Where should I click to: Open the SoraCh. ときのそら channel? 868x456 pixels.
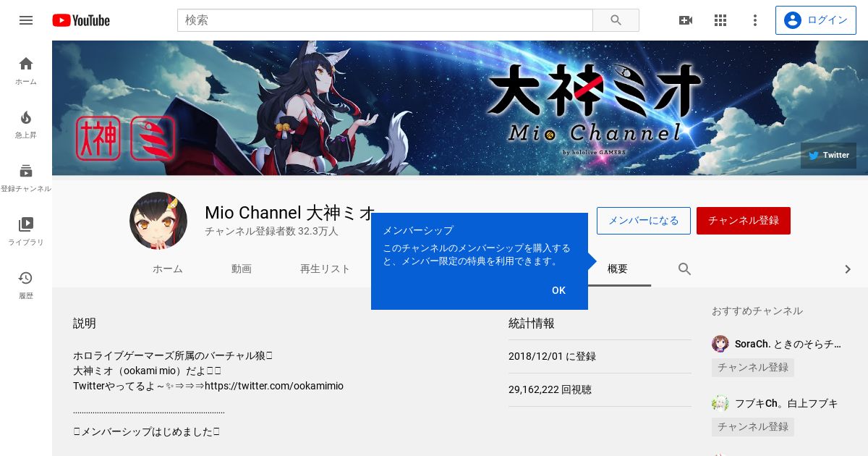point(788,344)
